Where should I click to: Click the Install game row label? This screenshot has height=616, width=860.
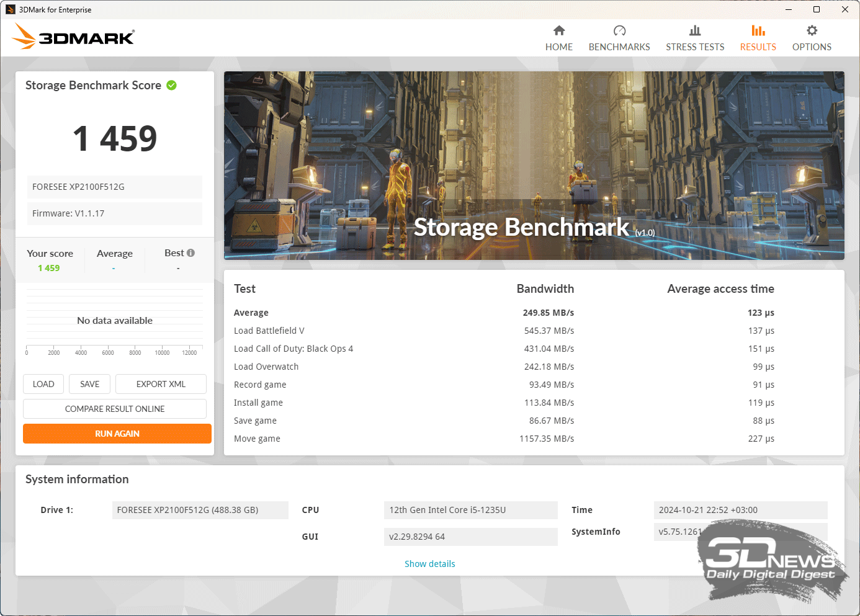pyautogui.click(x=258, y=403)
